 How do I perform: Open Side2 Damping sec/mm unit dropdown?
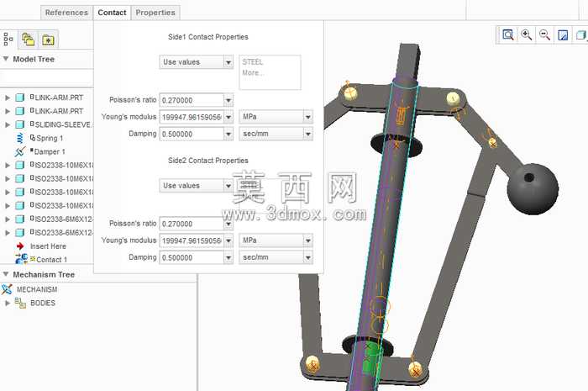pyautogui.click(x=308, y=257)
